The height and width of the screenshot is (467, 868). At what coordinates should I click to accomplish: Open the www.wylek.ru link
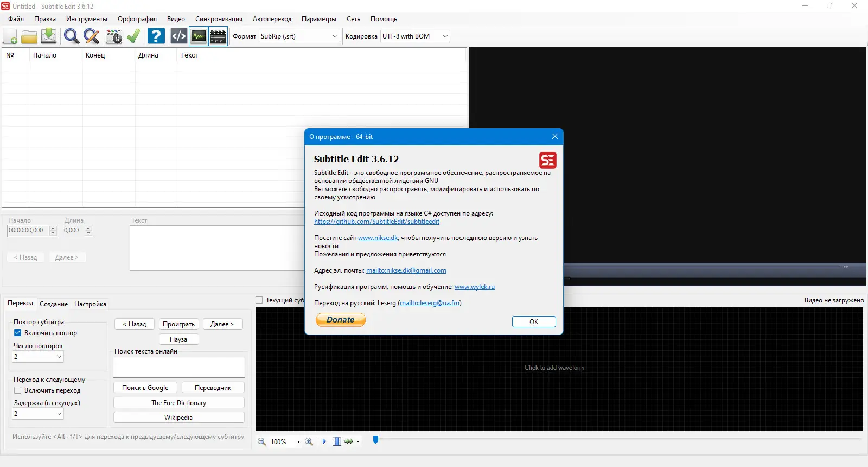tap(475, 287)
